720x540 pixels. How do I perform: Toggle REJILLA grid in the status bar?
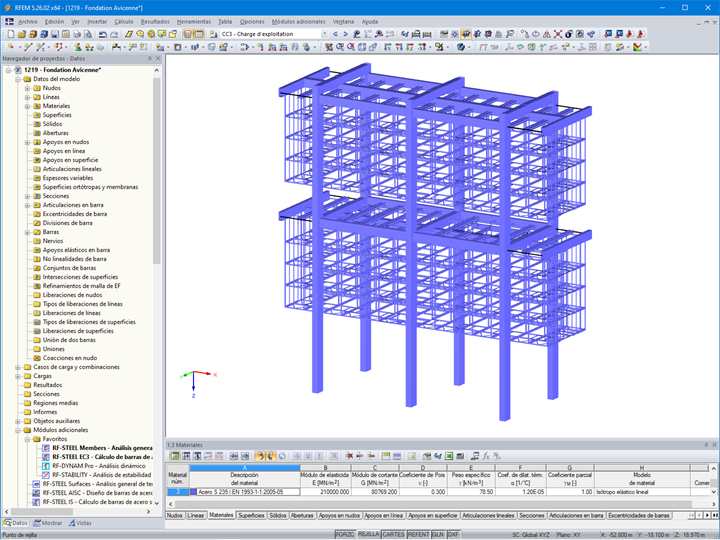tap(369, 534)
